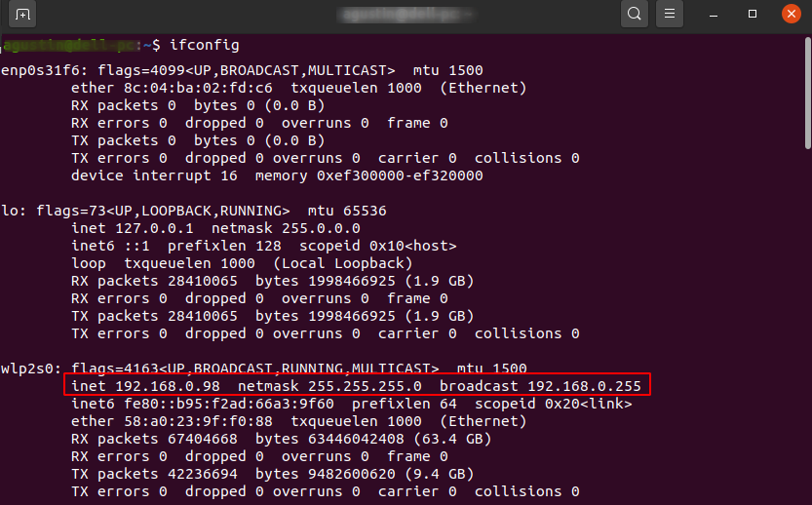The image size is (812, 505).
Task: Click '(9.4 GB)' transmitted size
Action: click(439, 475)
